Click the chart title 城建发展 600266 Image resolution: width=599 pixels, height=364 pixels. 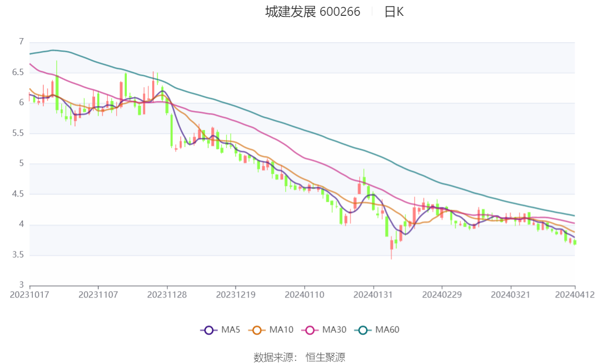313,12
